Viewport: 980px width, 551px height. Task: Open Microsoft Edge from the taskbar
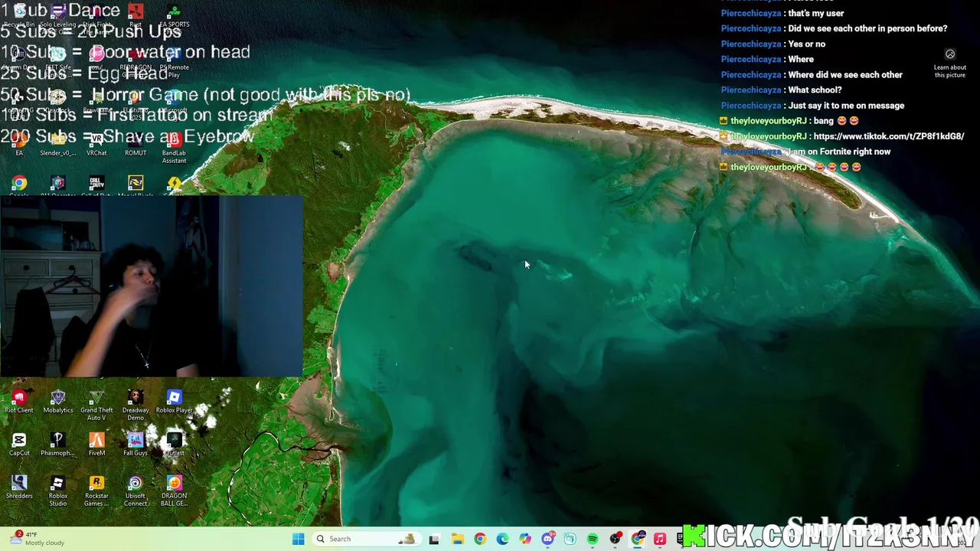[x=502, y=539]
